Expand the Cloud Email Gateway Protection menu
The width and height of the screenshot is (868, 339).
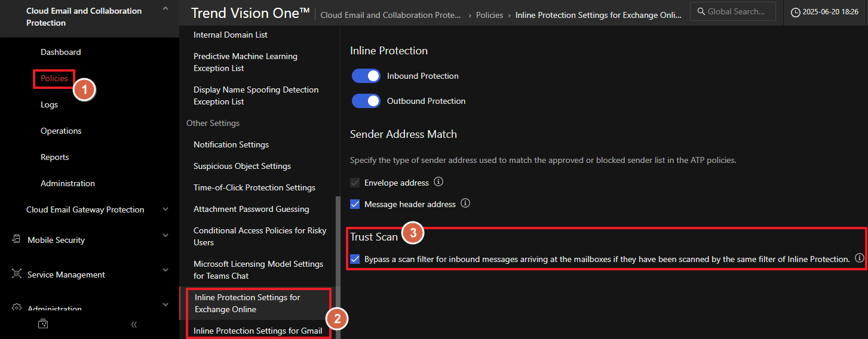point(165,209)
